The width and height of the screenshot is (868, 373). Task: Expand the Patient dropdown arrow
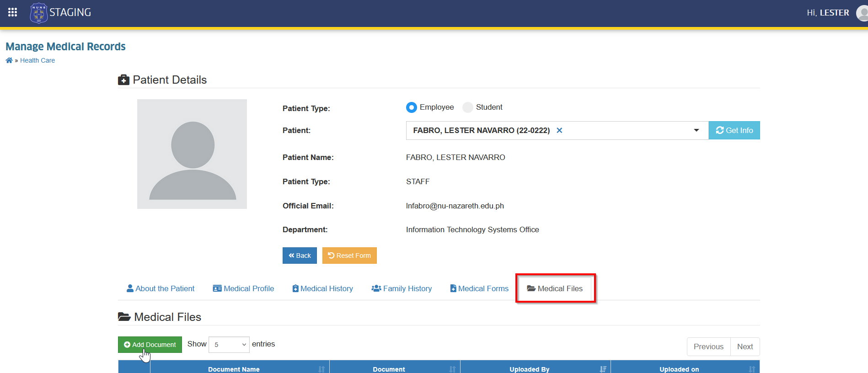[697, 130]
